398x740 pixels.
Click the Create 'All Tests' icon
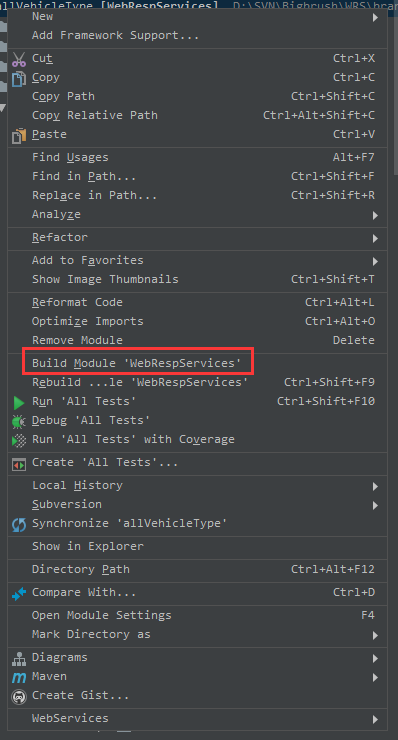19,464
